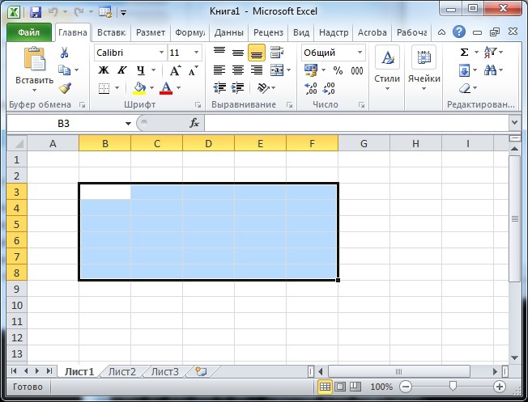Click the insert new worksheet button

pyautogui.click(x=201, y=371)
